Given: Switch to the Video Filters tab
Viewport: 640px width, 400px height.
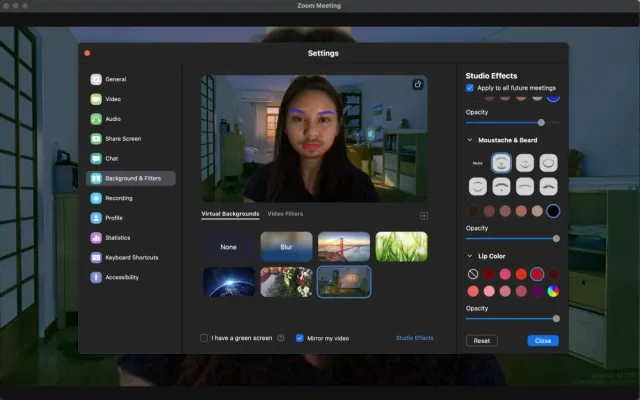Looking at the screenshot, I should click(285, 214).
